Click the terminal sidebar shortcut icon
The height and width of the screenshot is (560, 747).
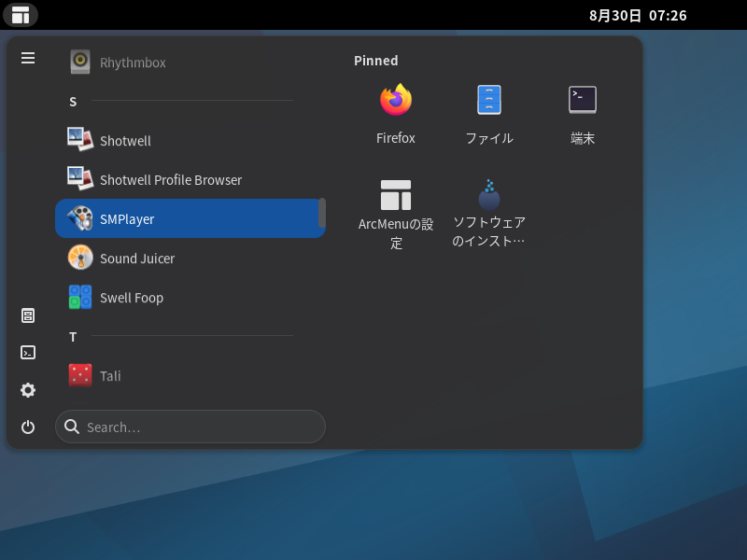tap(28, 353)
